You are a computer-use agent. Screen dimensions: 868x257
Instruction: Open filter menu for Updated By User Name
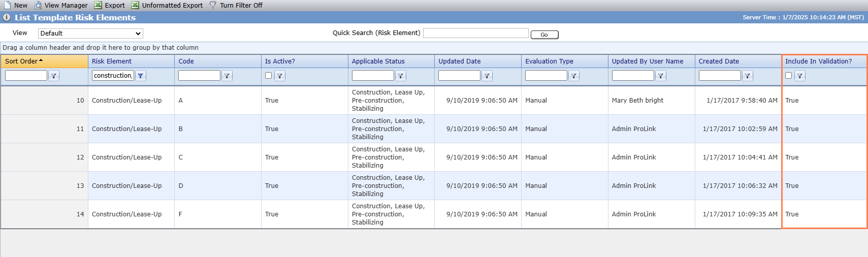[x=661, y=76]
